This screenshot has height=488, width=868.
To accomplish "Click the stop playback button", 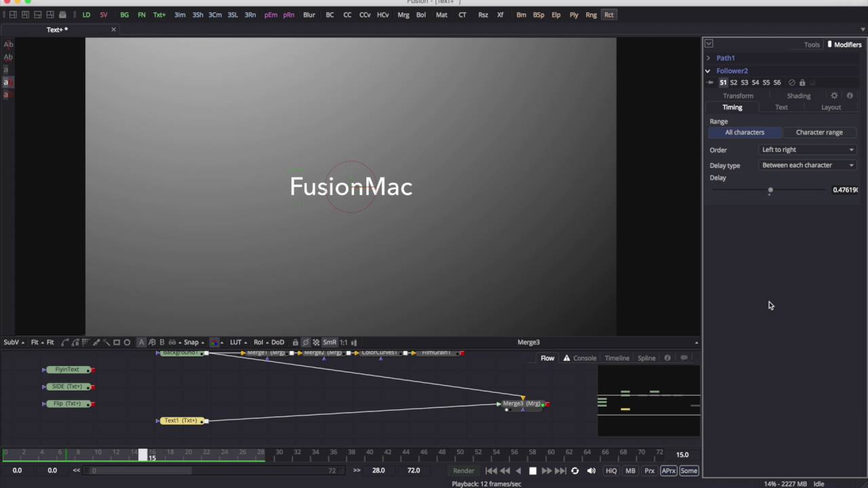I will [533, 471].
